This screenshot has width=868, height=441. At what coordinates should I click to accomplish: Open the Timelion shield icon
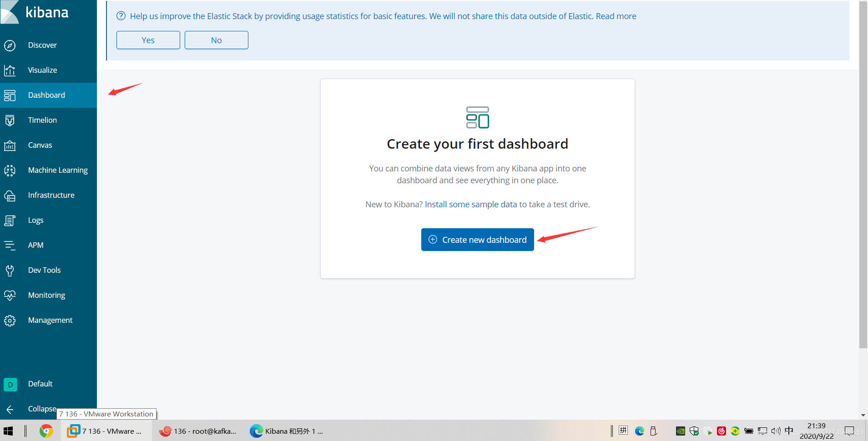click(x=10, y=120)
